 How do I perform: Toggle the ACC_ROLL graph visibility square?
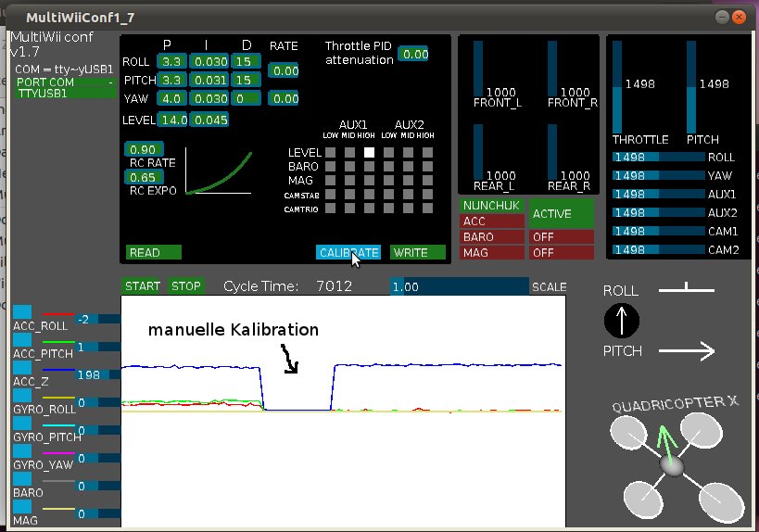tap(21, 312)
